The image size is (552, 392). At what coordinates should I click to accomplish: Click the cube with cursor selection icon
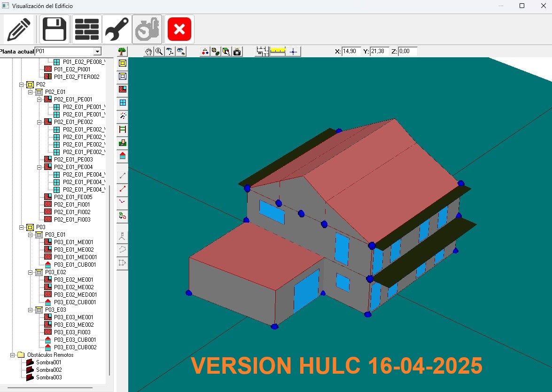[226, 52]
